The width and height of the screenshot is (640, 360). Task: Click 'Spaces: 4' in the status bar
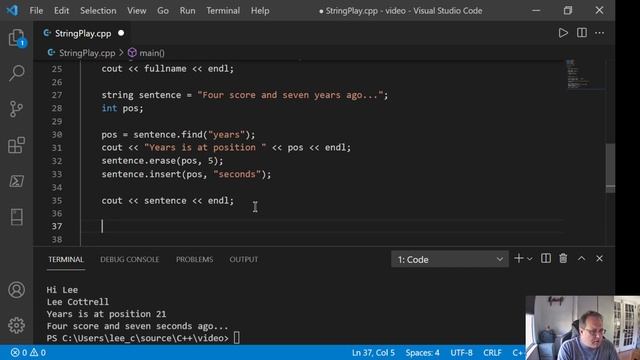(x=422, y=353)
